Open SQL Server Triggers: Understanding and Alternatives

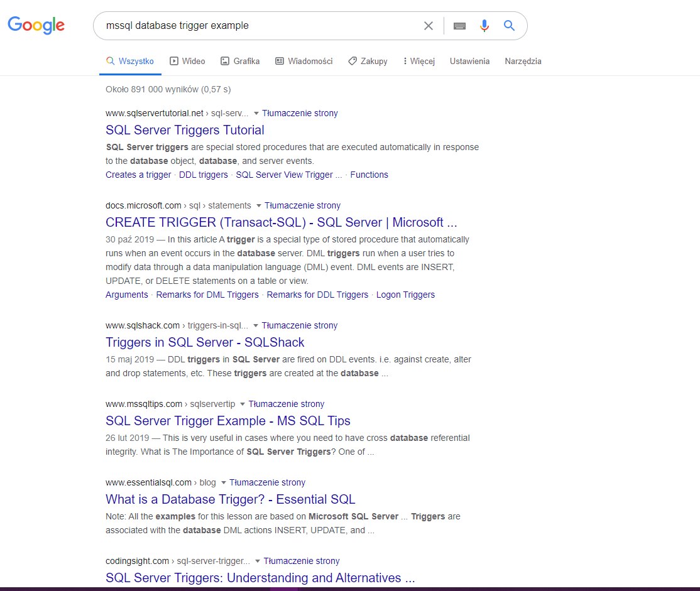tap(260, 578)
